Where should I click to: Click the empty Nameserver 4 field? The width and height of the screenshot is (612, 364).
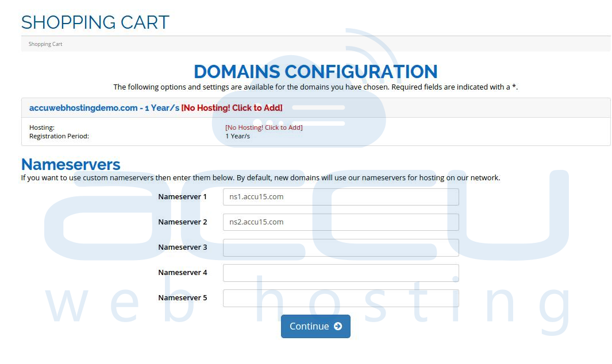(341, 273)
